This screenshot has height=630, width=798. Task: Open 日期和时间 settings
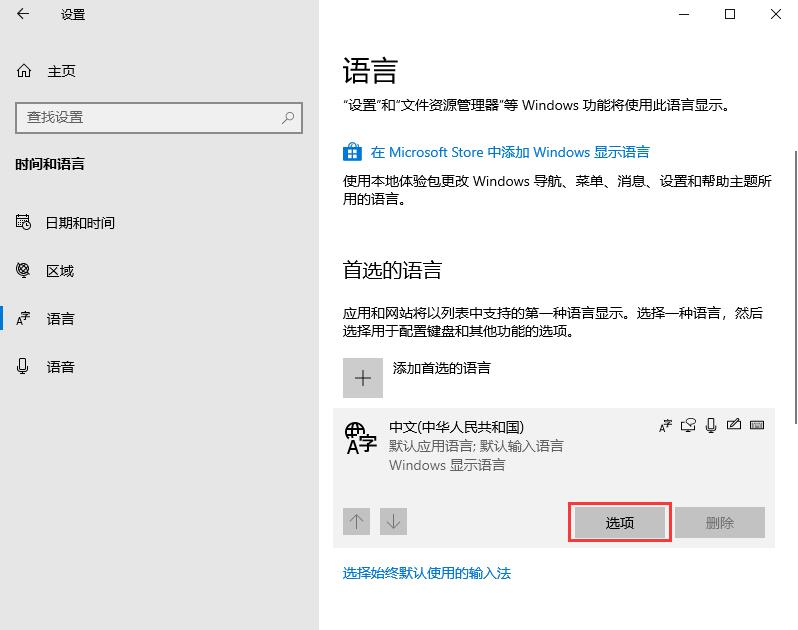click(x=79, y=223)
